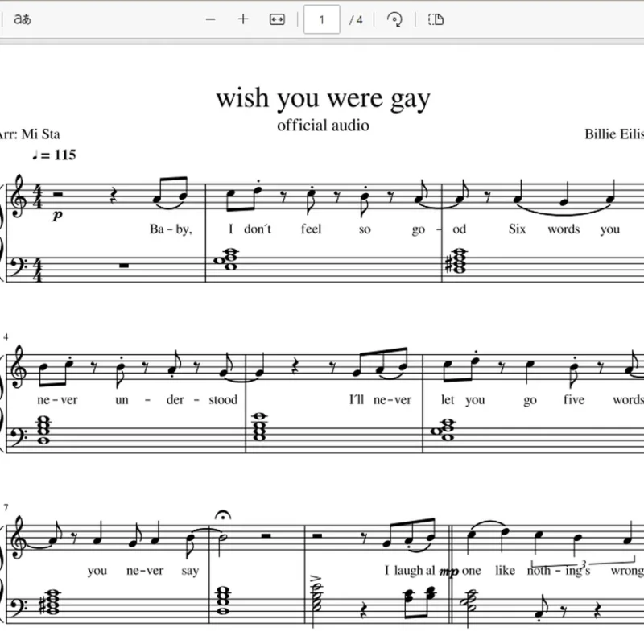Click the lyric 'five' in second line

(574, 399)
